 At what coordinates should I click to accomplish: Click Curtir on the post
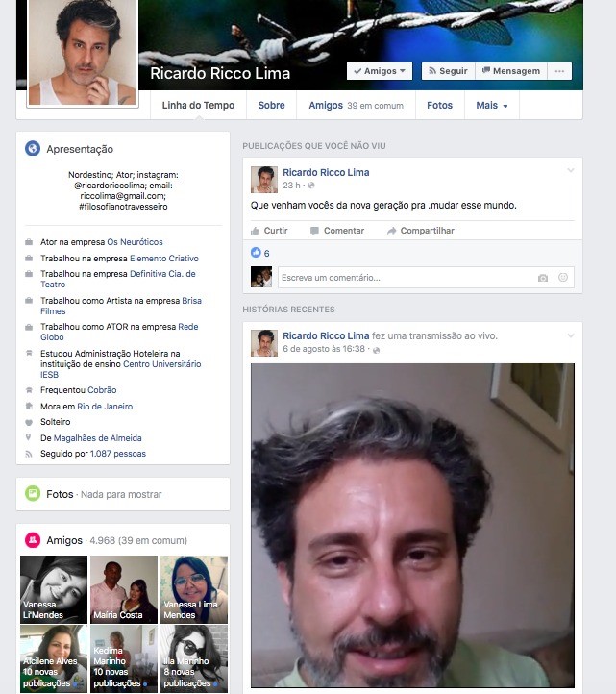(269, 231)
